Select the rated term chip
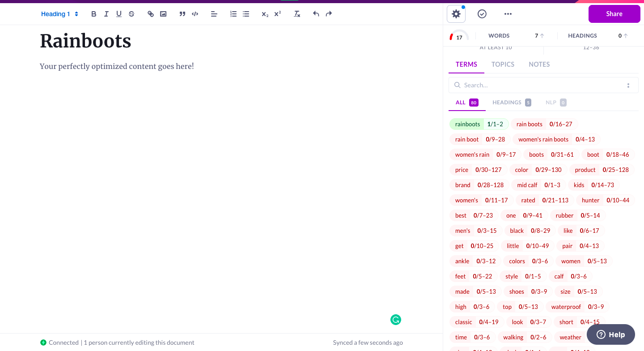Screen dimensions: 644x351 pyautogui.click(x=545, y=200)
